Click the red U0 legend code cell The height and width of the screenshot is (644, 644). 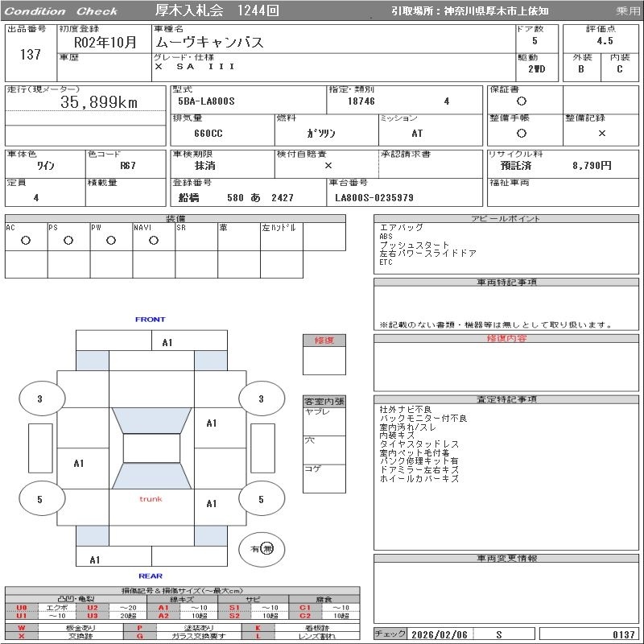[22, 607]
